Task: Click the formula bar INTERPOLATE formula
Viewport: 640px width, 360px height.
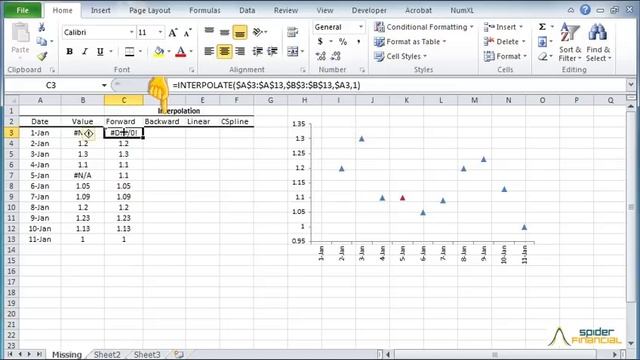Action: coord(266,85)
